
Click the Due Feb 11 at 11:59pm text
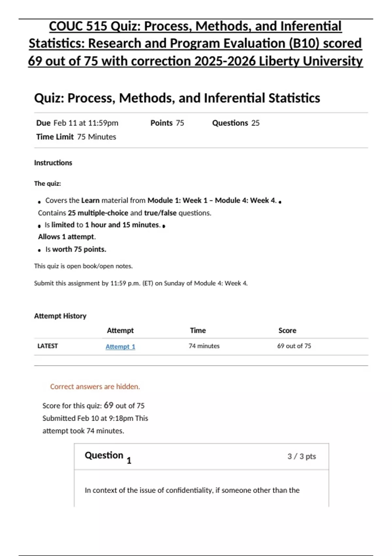pos(77,123)
